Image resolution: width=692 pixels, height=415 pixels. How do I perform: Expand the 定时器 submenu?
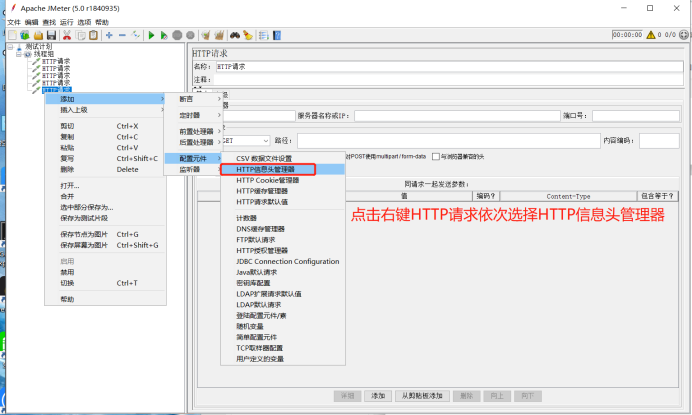pyautogui.click(x=193, y=115)
